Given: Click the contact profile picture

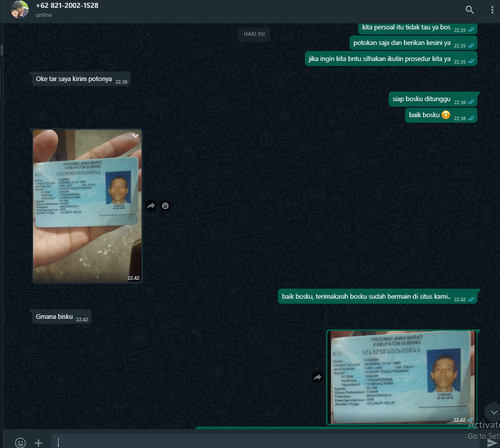Looking at the screenshot, I should click(19, 9).
